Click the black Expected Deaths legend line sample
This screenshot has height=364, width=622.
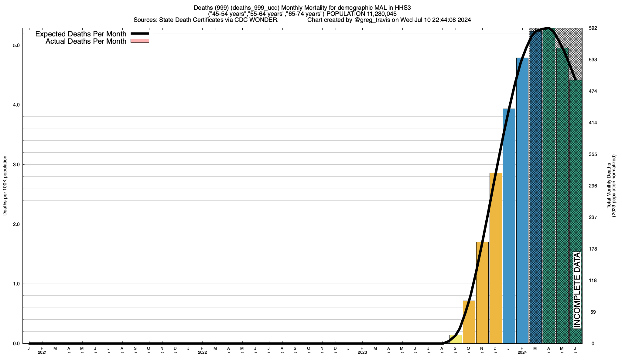click(140, 33)
